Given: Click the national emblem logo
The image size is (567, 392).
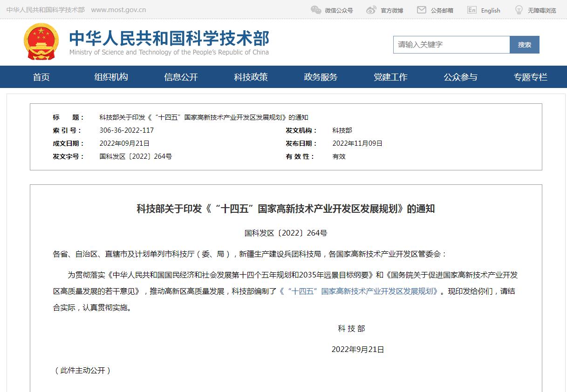Looking at the screenshot, I should click(41, 42).
